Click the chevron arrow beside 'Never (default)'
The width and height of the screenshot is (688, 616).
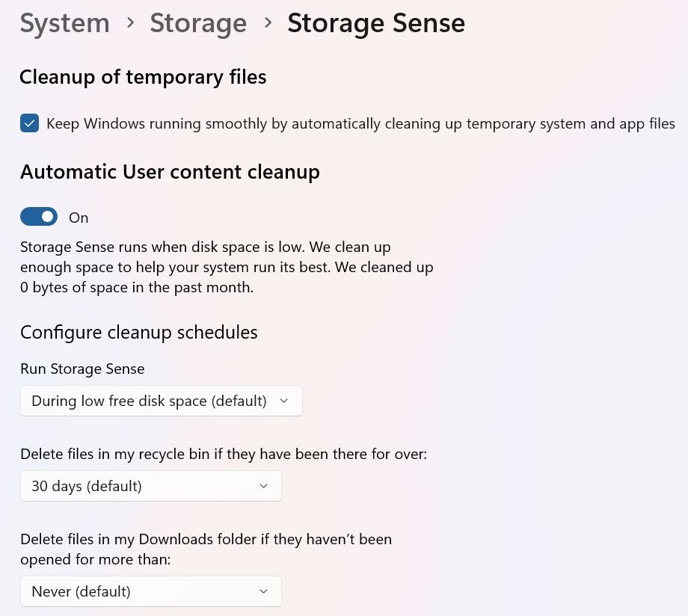263,591
